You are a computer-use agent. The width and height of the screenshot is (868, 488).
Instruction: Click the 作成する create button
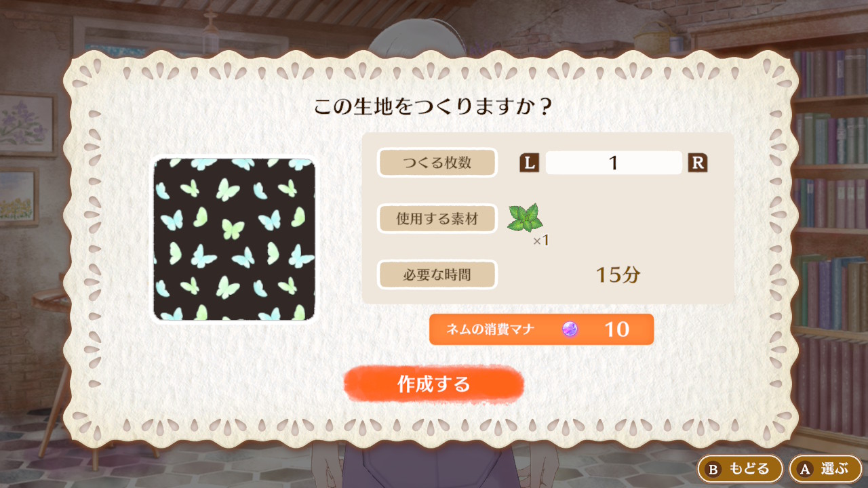point(434,384)
